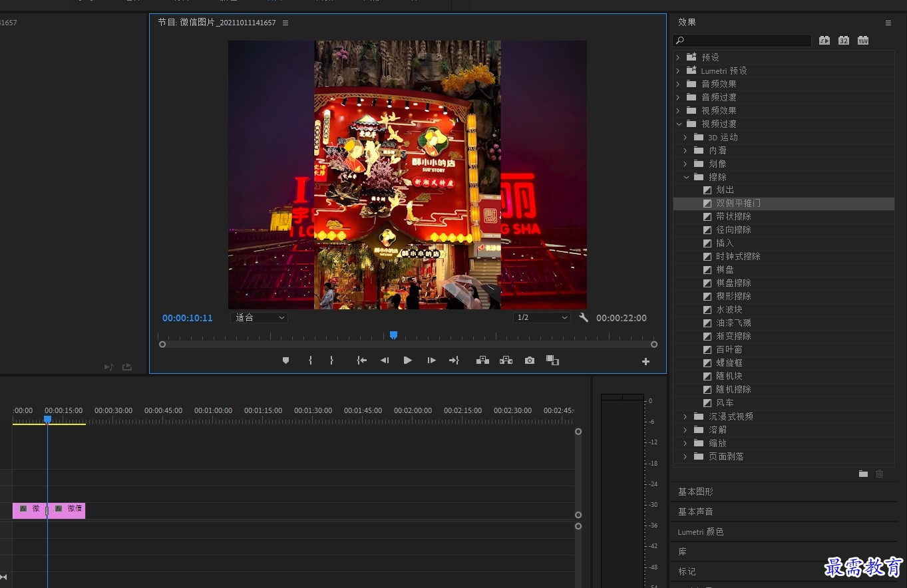Expand the 音频效果 folder
This screenshot has width=907, height=588.
(678, 84)
